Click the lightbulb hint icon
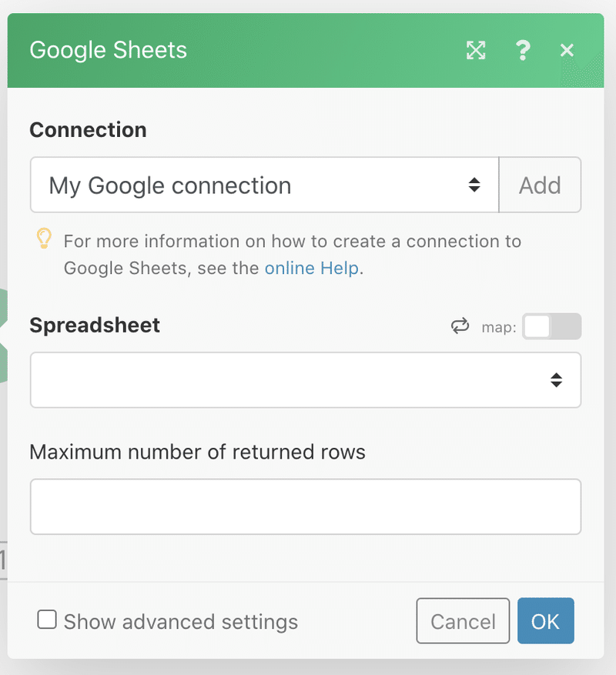The height and width of the screenshot is (675, 616). (44, 239)
